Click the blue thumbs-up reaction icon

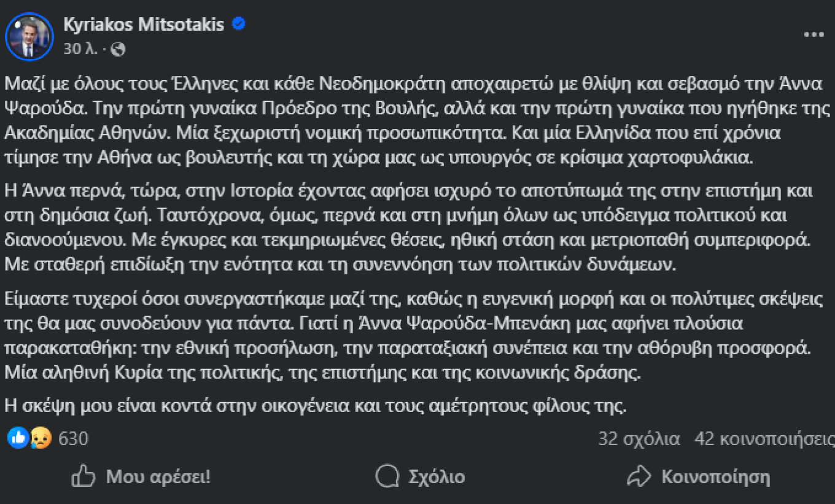pos(18,438)
